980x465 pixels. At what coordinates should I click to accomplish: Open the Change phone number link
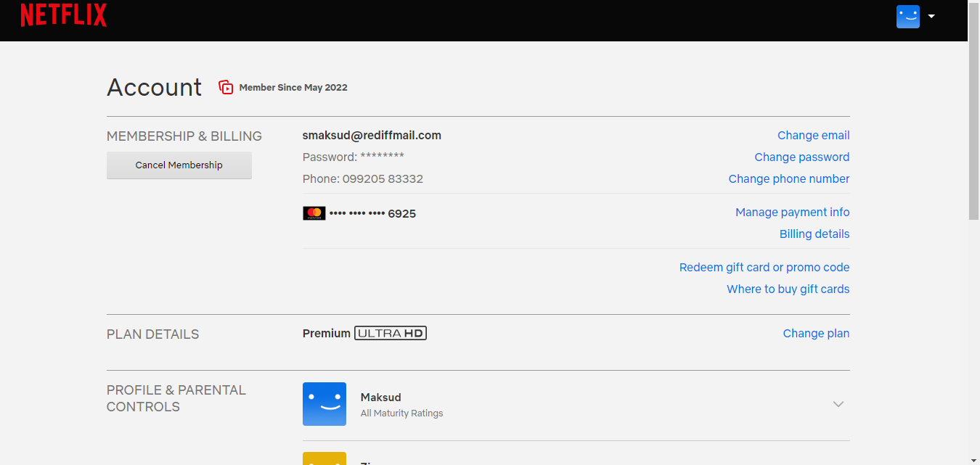(789, 179)
